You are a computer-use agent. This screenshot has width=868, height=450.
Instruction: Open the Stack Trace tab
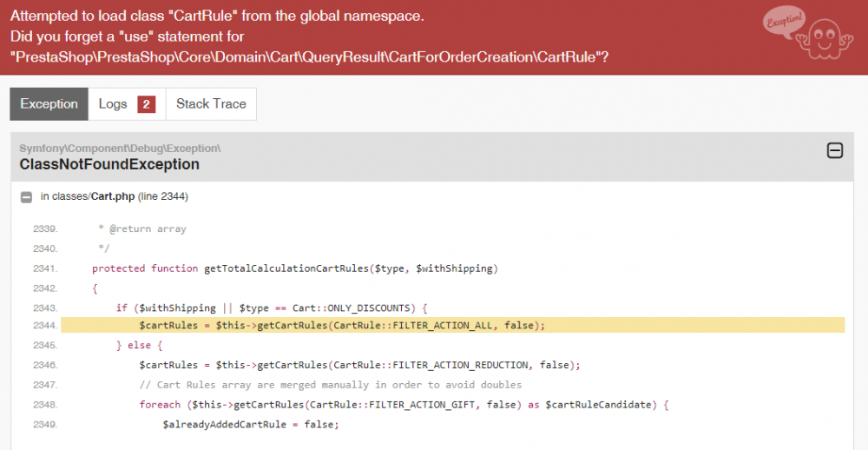coord(211,104)
